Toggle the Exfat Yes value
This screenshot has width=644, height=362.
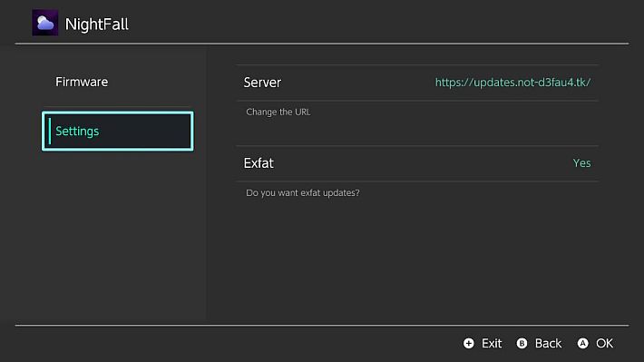581,163
